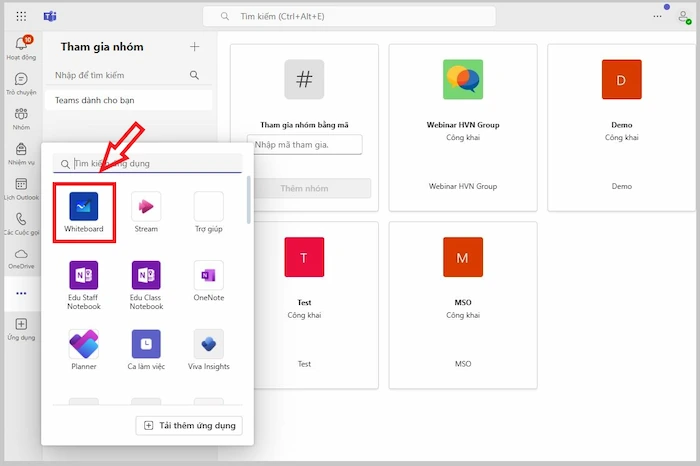Open Edu Staff Notebook app

(83, 285)
